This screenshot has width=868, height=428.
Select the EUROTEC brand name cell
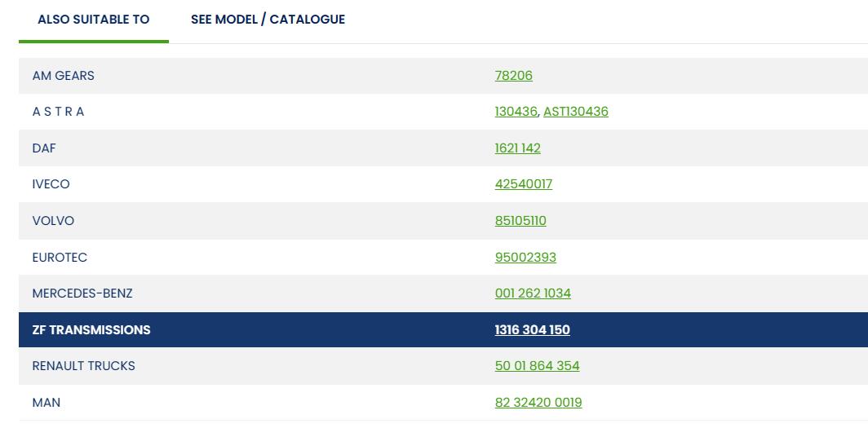click(x=60, y=257)
